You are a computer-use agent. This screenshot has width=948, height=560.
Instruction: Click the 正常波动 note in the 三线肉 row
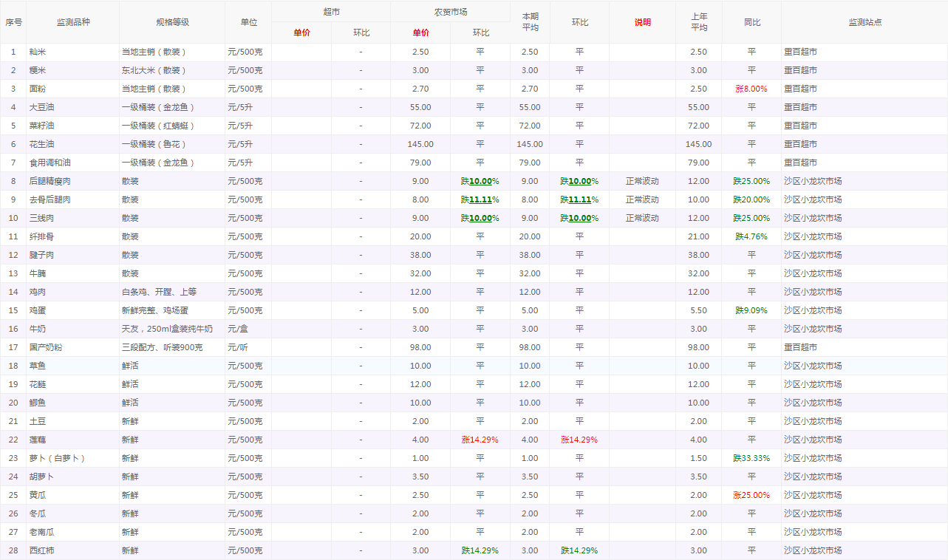pos(642,218)
